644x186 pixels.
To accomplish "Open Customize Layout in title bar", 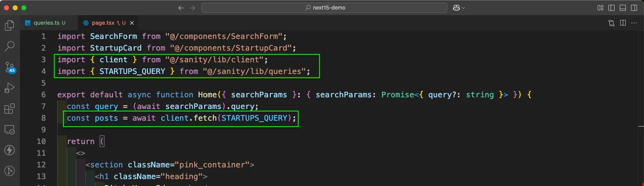I will point(601,8).
